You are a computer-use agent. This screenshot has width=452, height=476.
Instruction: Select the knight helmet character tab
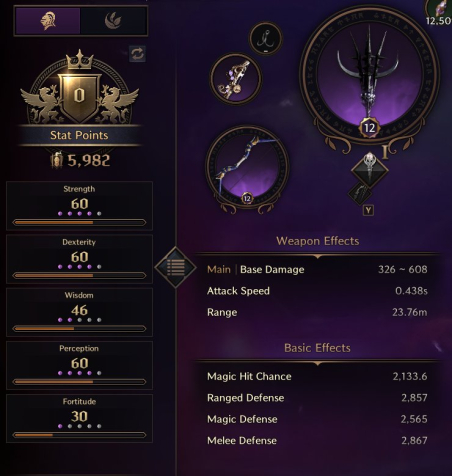[48, 21]
